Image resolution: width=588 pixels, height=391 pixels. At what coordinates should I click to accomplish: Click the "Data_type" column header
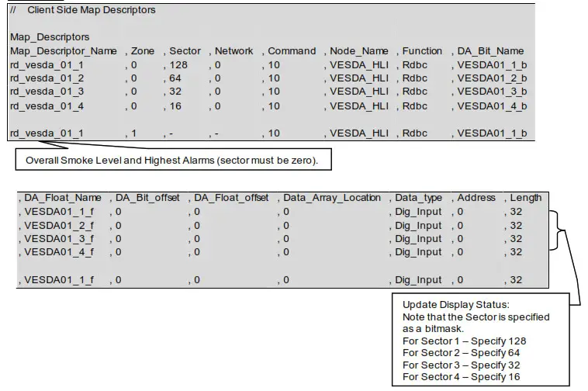click(x=418, y=198)
